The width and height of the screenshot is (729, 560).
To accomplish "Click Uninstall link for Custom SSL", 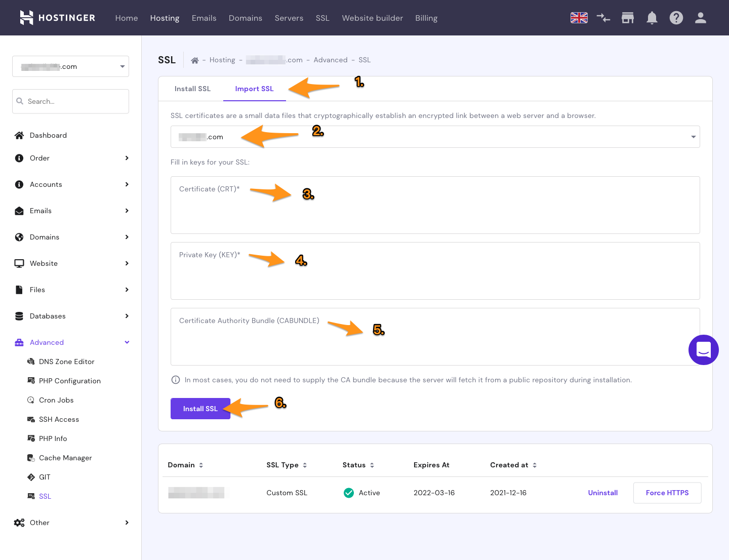I will [x=602, y=493].
